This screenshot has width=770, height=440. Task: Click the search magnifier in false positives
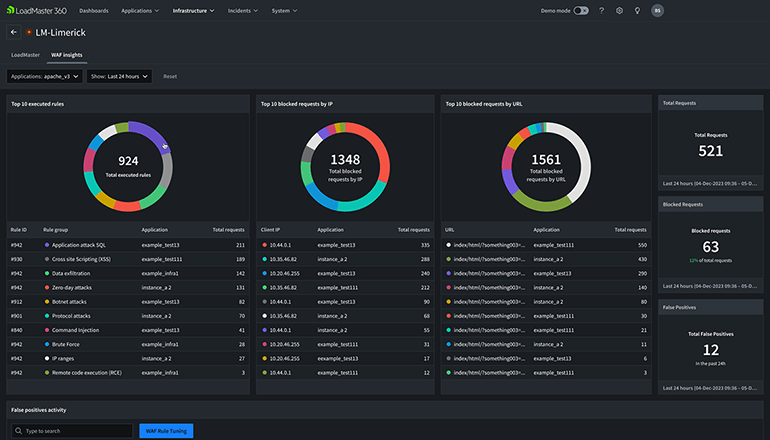tap(18, 431)
